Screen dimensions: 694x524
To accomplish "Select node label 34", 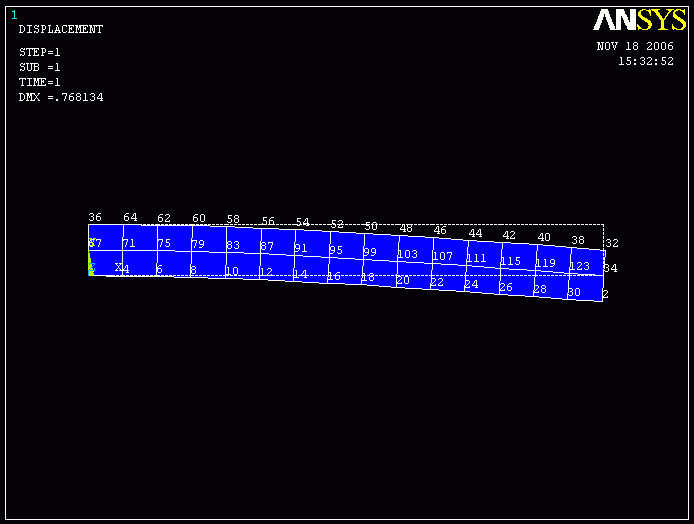I will pyautogui.click(x=610, y=268).
